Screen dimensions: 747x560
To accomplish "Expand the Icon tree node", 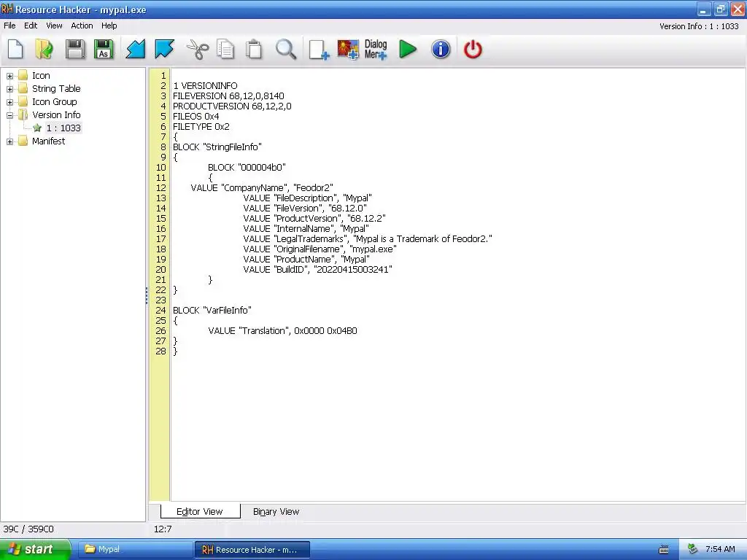I will pyautogui.click(x=9, y=76).
